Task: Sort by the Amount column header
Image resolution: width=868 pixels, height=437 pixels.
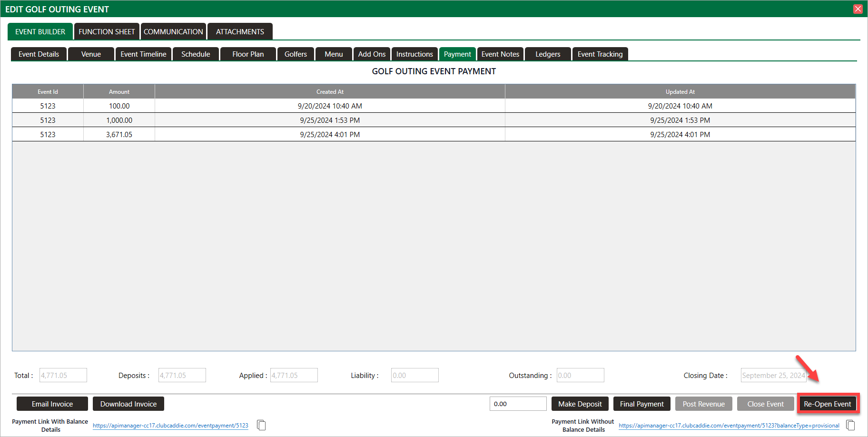Action: pos(119,91)
